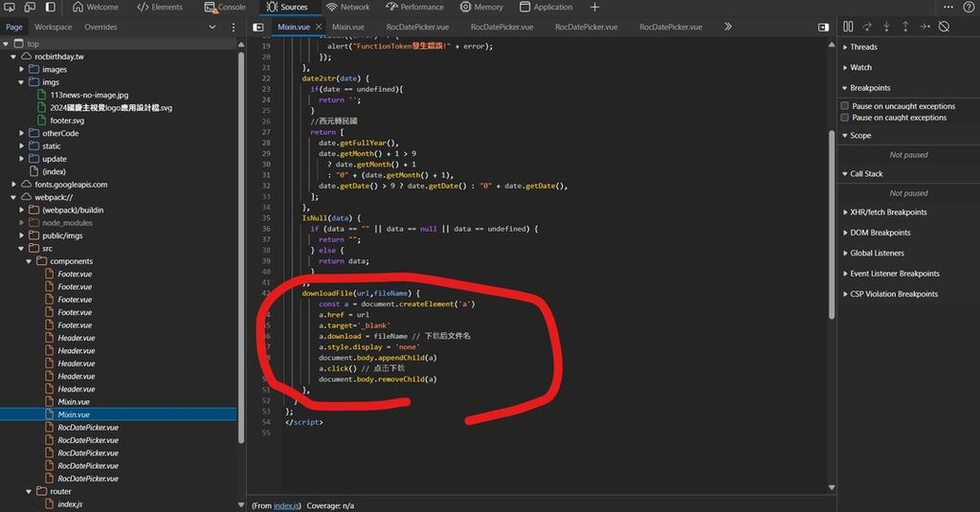Expand the node_modules folder
Screen dimensions: 980x512
pyautogui.click(x=21, y=223)
